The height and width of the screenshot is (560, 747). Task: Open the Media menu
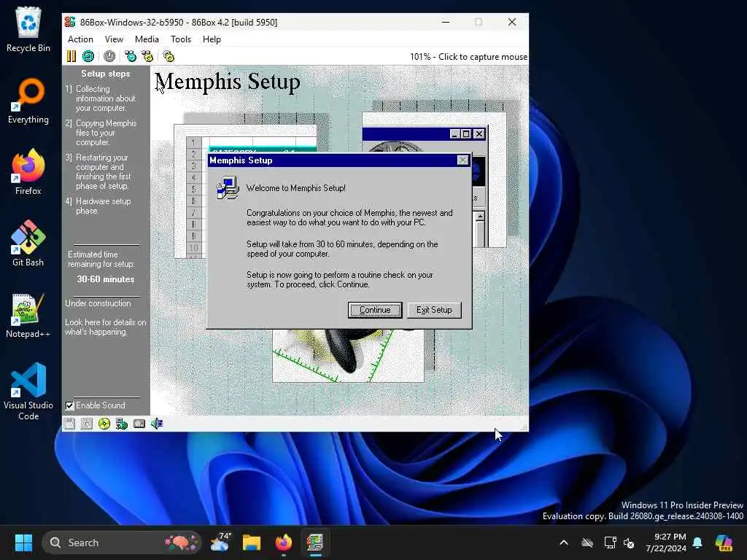pos(147,39)
